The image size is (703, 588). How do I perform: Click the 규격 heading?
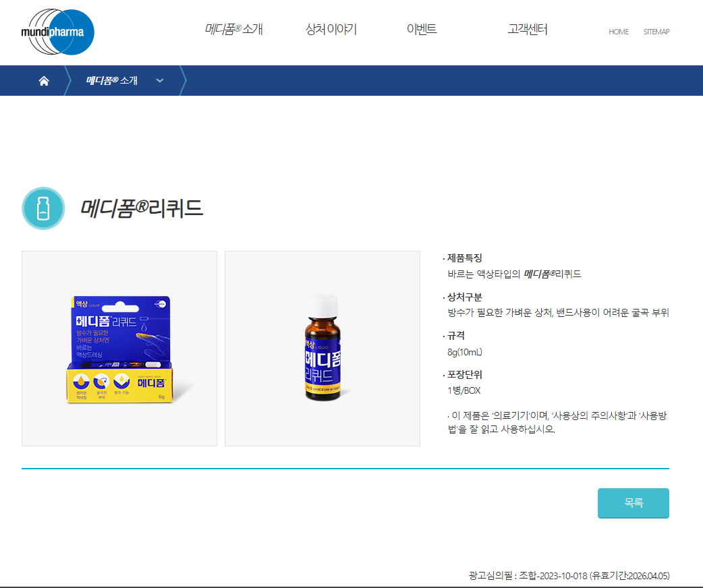(x=456, y=336)
